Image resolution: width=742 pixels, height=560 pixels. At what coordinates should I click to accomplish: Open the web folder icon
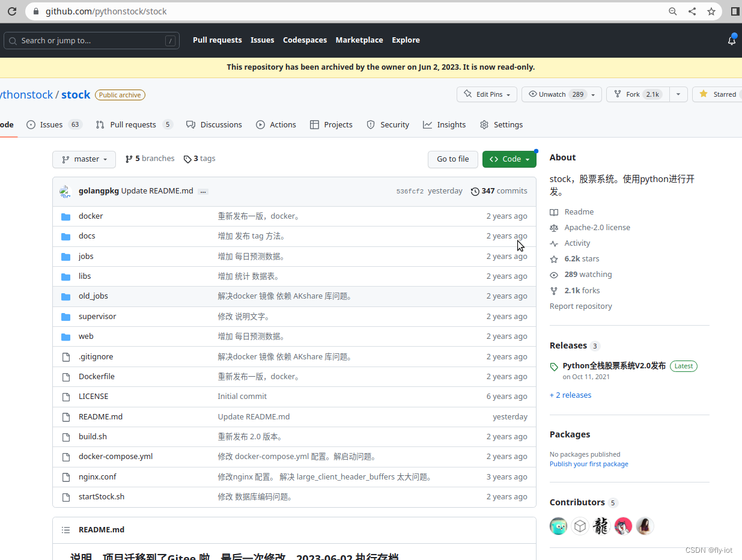tap(65, 336)
